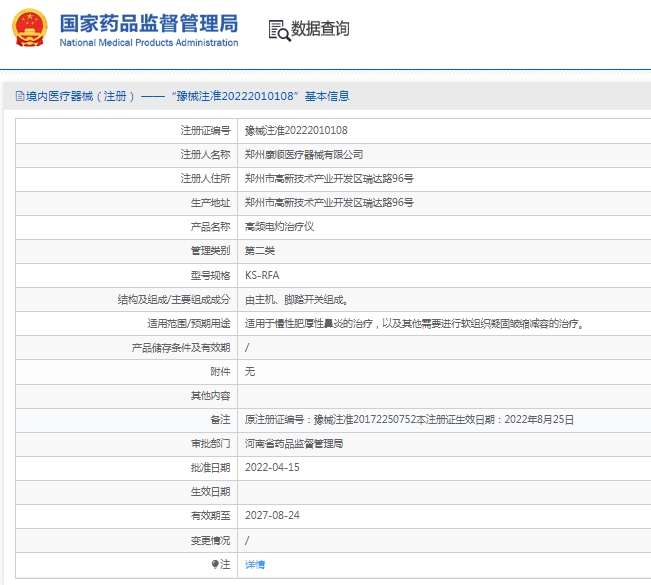This screenshot has height=585, width=651.
Task: Select approval date 2022-04-15
Action: pyautogui.click(x=272, y=468)
